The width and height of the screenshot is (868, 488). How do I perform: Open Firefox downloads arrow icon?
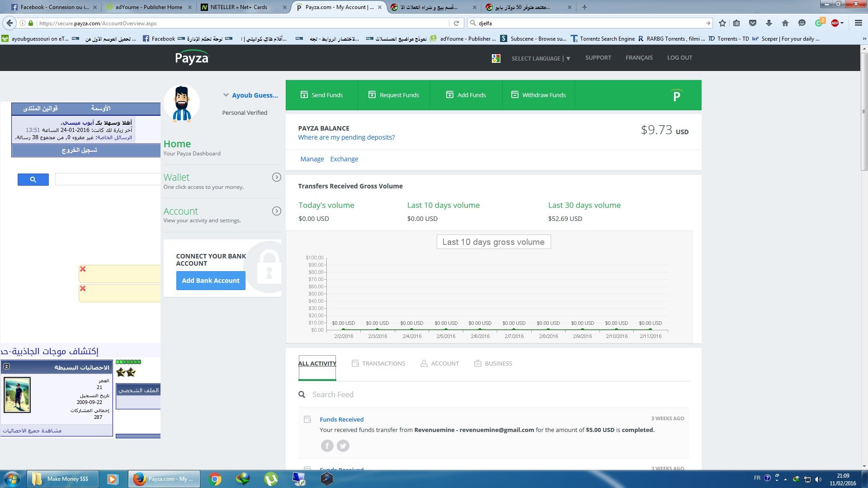769,23
